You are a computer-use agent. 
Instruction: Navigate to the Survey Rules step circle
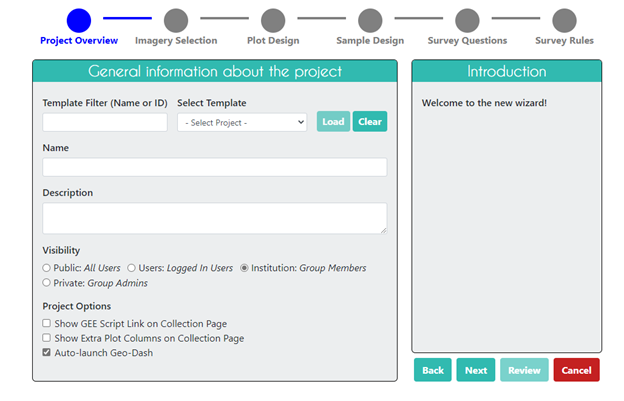pyautogui.click(x=564, y=20)
